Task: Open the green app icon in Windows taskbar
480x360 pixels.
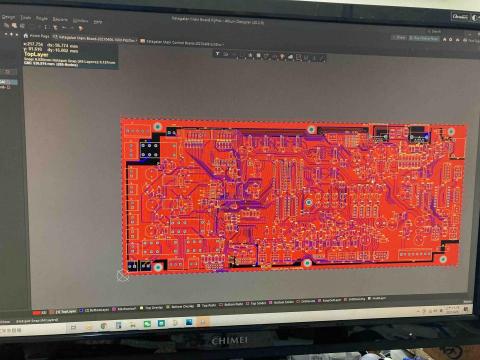Action: tap(147, 324)
